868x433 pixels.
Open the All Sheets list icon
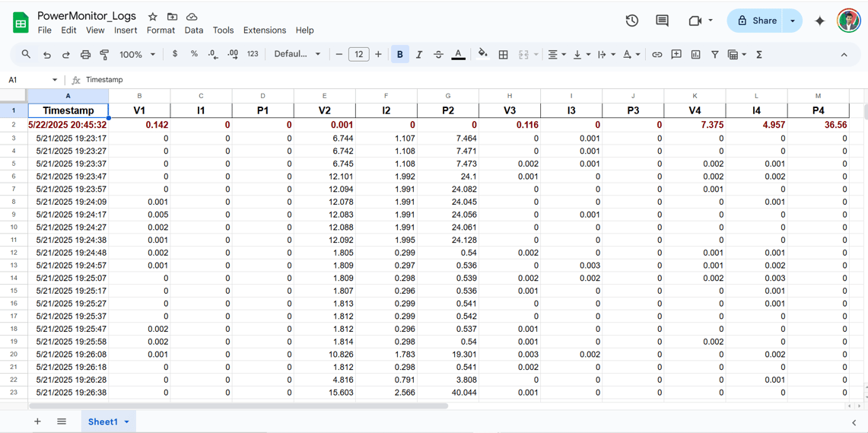[62, 422]
